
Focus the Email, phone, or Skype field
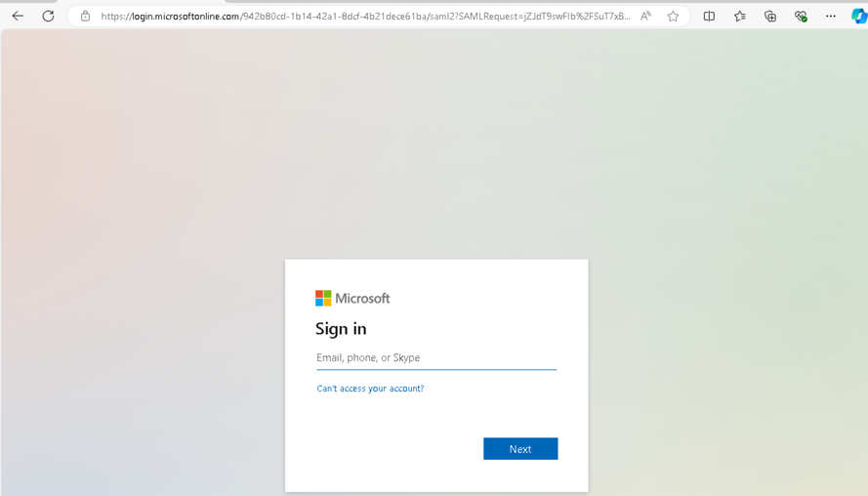[x=436, y=357]
